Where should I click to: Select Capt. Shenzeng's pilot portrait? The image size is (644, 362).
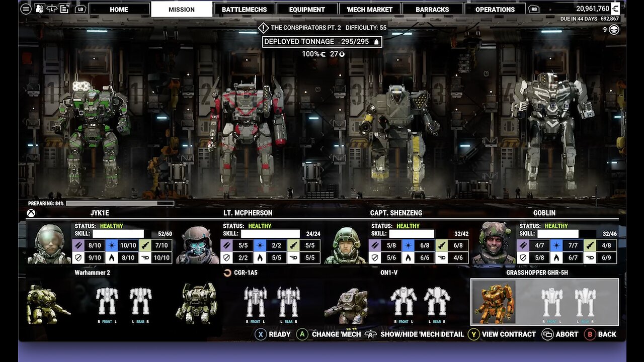[346, 243]
